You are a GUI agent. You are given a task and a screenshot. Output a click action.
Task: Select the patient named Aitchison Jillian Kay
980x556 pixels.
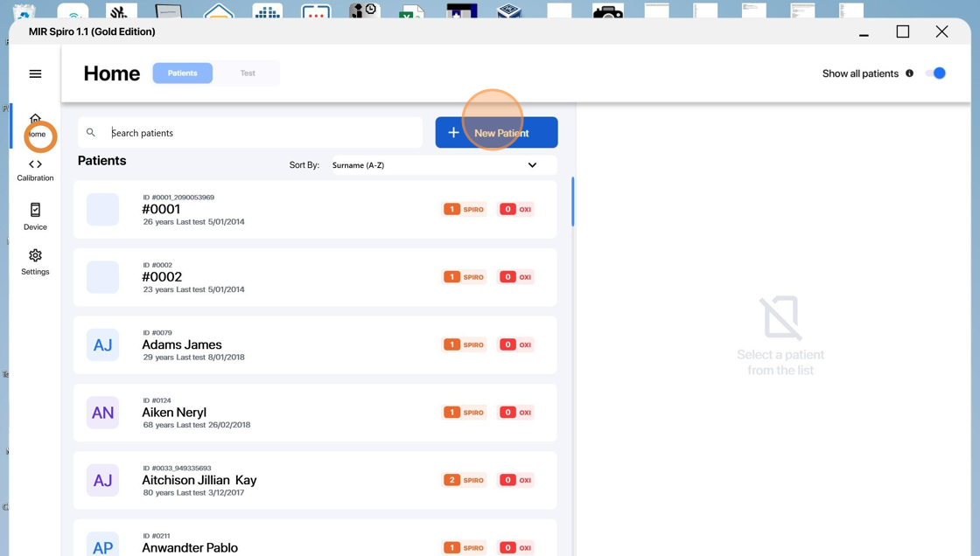315,481
